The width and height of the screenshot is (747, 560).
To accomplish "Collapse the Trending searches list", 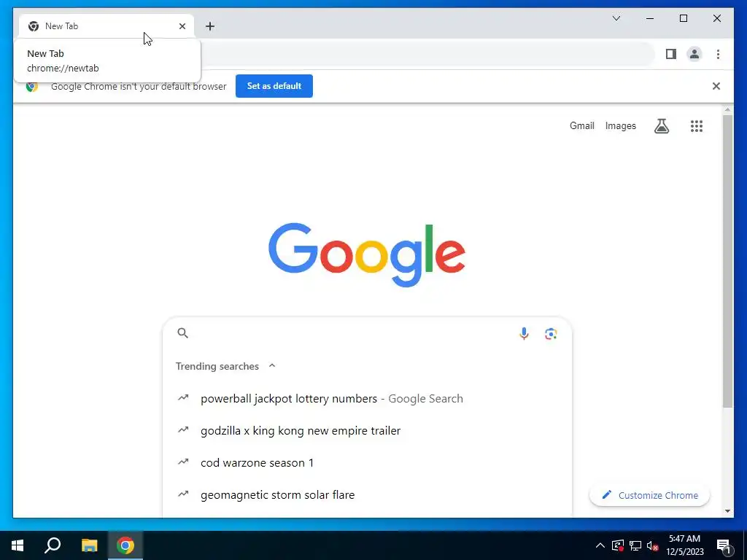I will point(272,366).
